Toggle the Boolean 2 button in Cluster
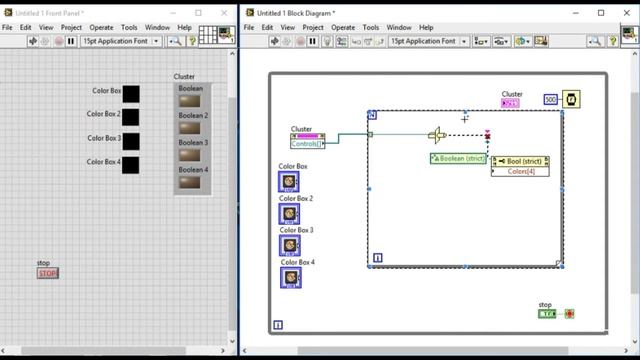640x360 pixels. [x=189, y=128]
